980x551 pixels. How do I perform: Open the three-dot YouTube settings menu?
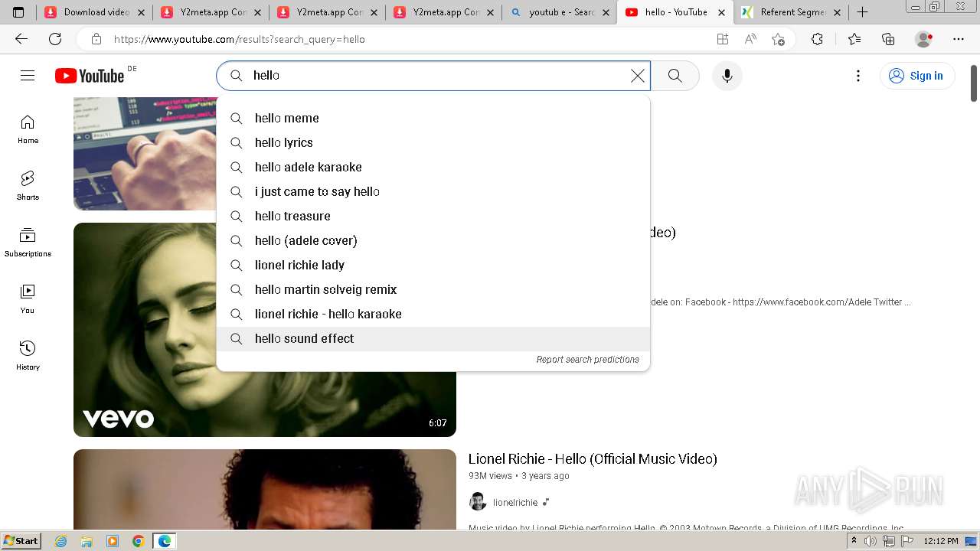(x=858, y=75)
